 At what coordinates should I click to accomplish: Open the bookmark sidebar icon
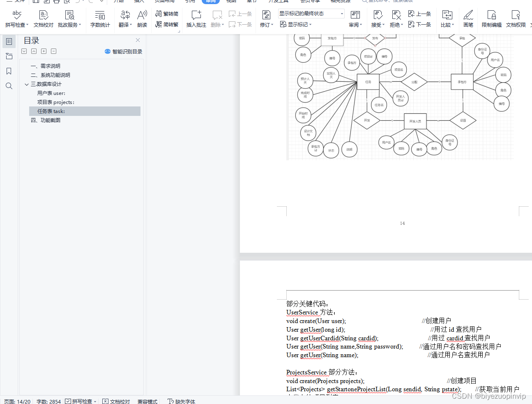pos(9,71)
